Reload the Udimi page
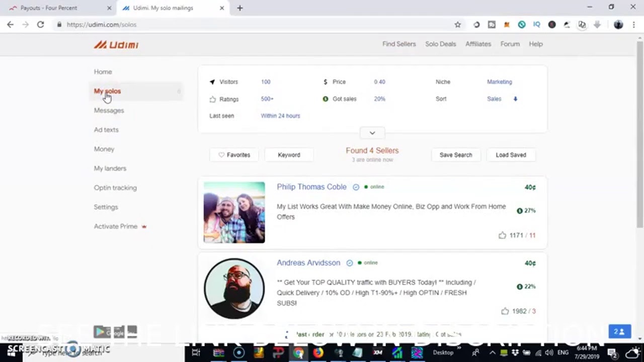 (40, 25)
